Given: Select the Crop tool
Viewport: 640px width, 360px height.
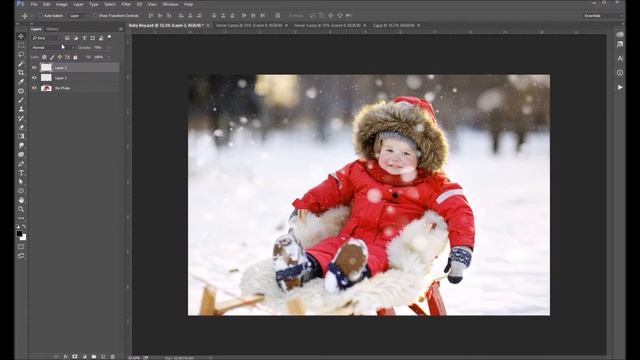Looking at the screenshot, I should pyautogui.click(x=21, y=73).
